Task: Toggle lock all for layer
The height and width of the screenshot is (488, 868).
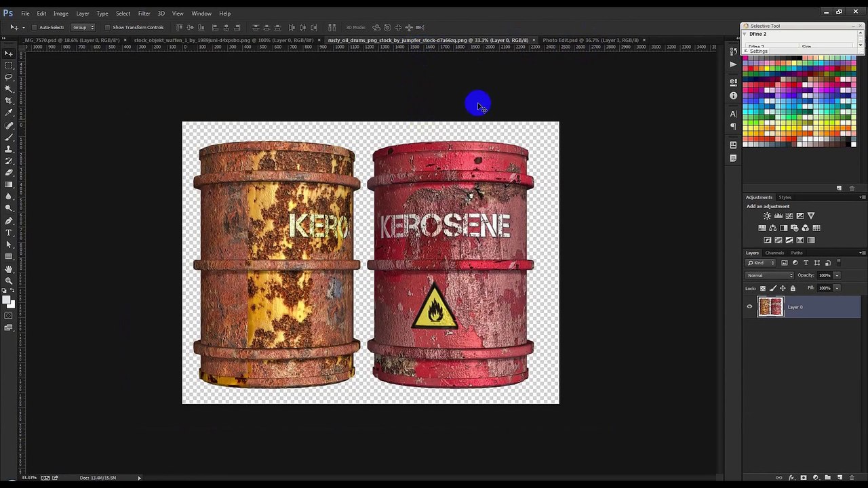Action: pos(793,288)
